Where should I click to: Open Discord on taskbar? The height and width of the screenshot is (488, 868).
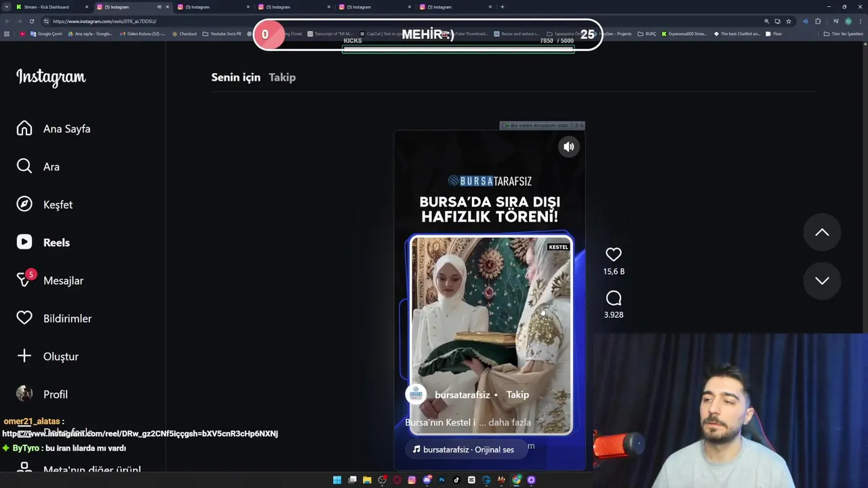point(427,480)
